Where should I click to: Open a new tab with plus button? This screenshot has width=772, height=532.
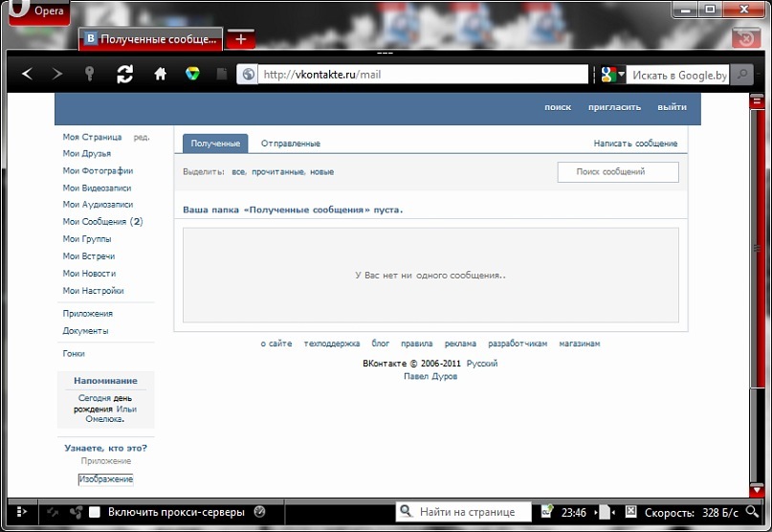(x=241, y=39)
